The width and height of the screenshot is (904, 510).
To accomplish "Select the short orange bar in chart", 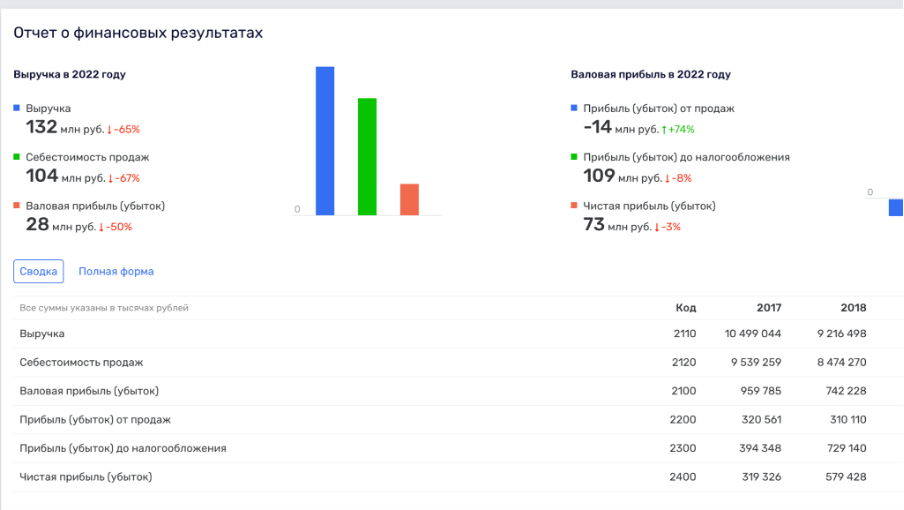I will (409, 199).
